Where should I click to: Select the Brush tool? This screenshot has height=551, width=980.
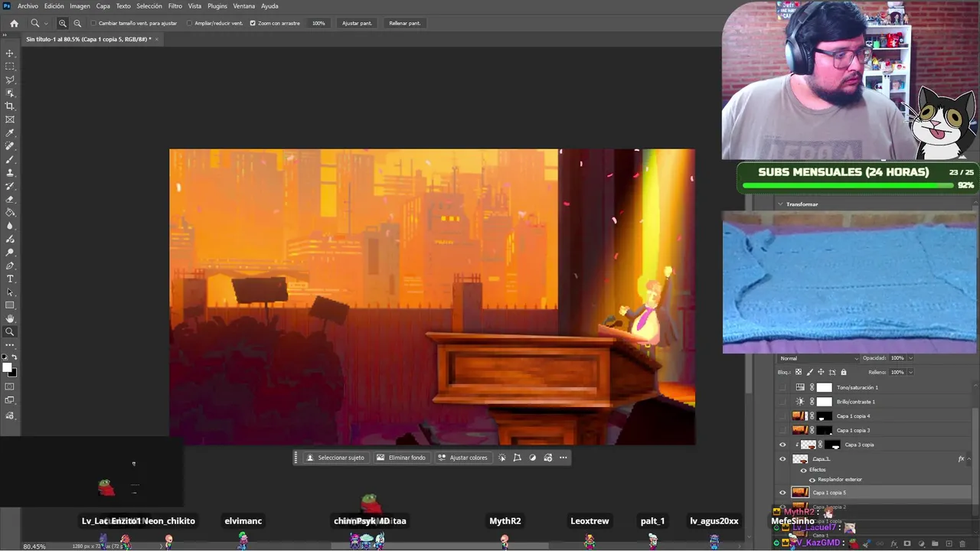pos(10,159)
